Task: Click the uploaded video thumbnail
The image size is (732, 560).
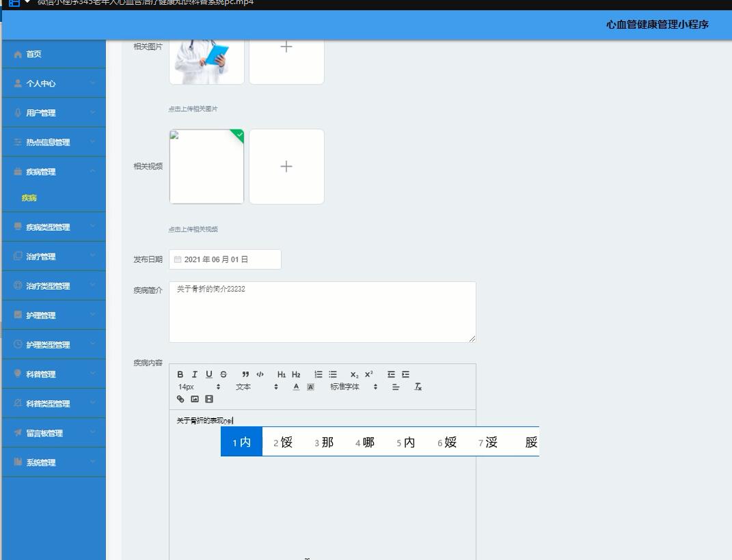Action: tap(206, 167)
